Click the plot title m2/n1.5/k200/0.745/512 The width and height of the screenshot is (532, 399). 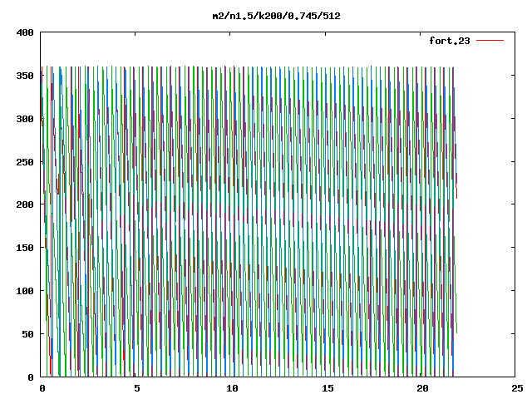(276, 16)
